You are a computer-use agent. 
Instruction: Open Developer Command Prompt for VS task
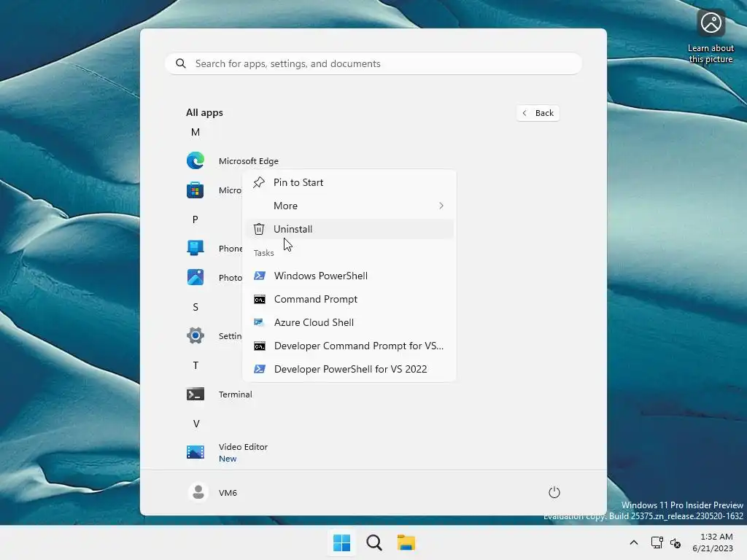pos(349,346)
